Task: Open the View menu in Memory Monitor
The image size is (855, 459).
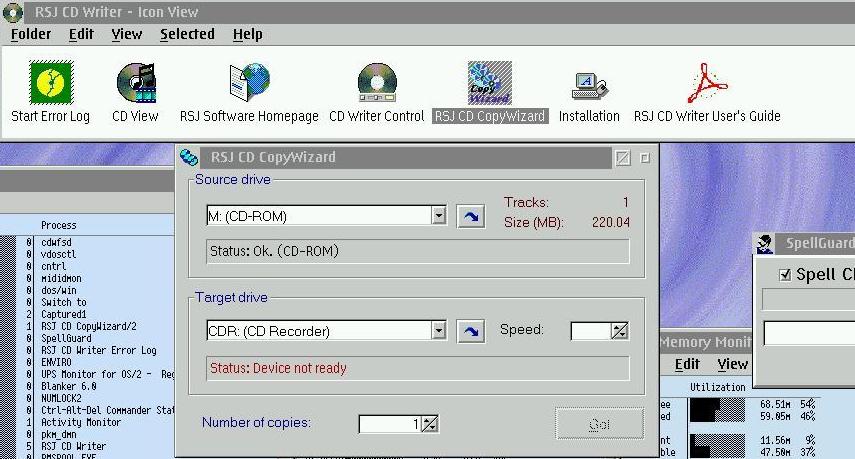Action: coord(732,364)
